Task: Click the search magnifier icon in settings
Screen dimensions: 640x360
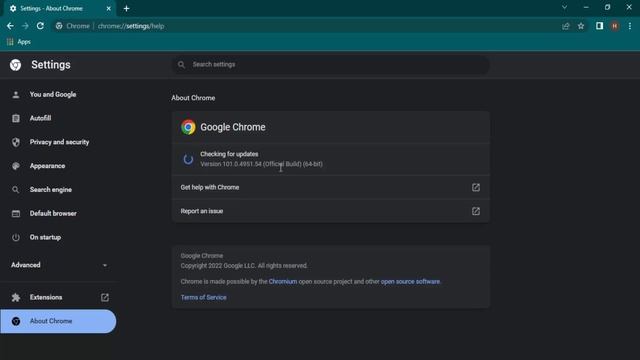Action: [x=181, y=64]
